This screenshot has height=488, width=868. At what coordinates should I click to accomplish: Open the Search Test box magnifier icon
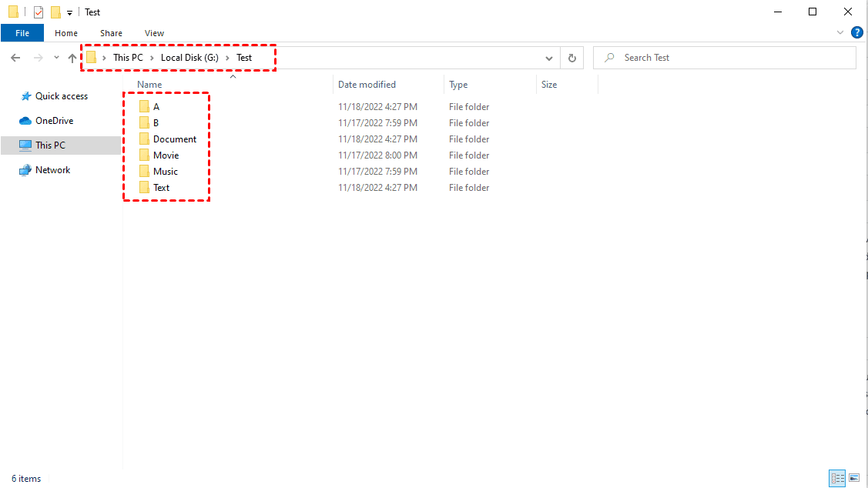tap(609, 57)
